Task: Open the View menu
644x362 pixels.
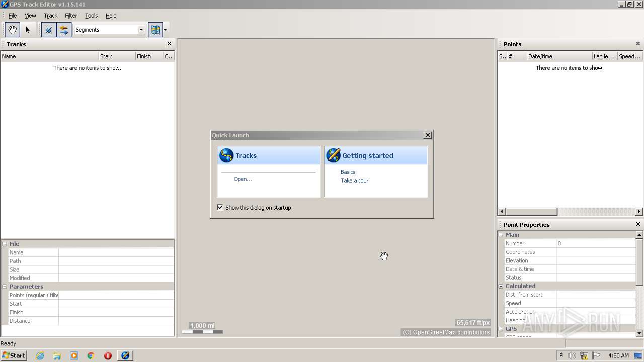Action: pyautogui.click(x=30, y=16)
